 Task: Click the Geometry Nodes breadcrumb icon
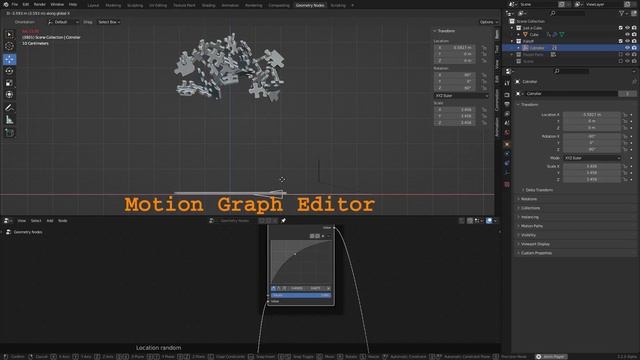[x=8, y=232]
